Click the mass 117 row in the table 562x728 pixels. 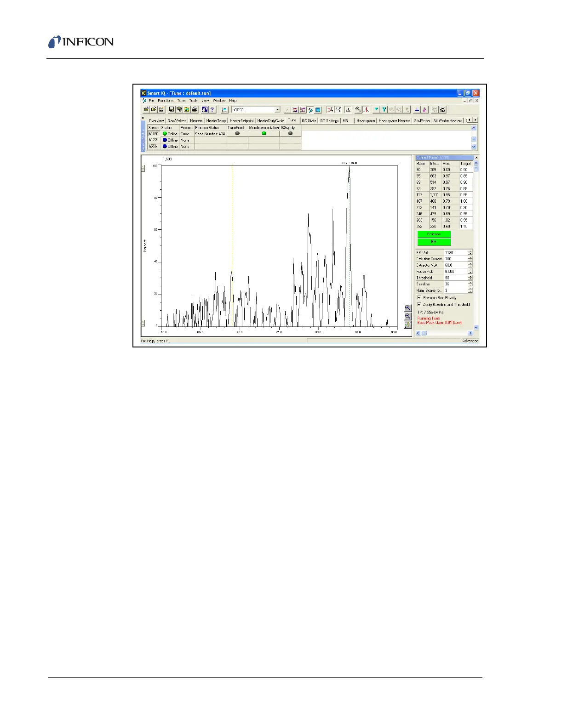pos(444,195)
